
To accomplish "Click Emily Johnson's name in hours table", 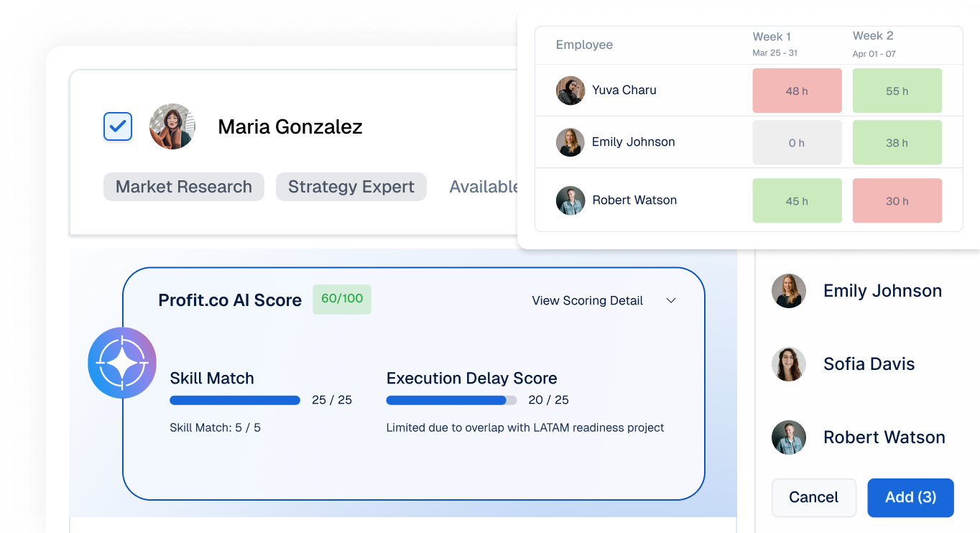I will pos(633,142).
